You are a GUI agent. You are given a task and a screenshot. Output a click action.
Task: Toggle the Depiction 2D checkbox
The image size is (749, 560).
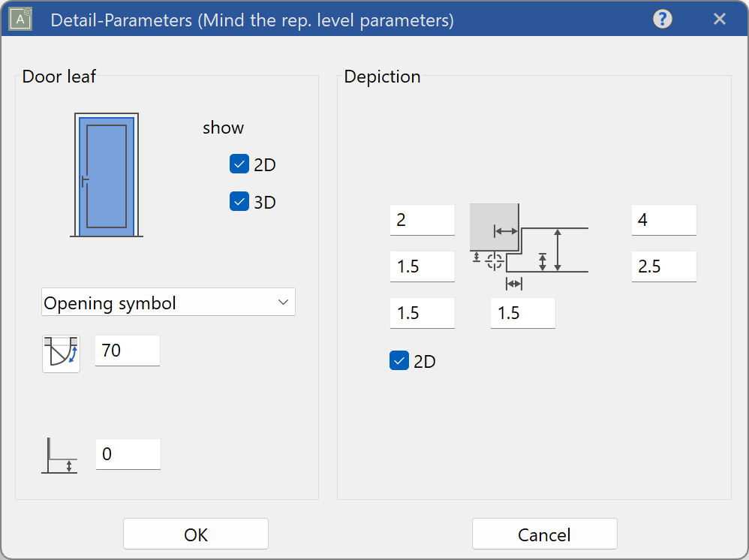point(399,361)
